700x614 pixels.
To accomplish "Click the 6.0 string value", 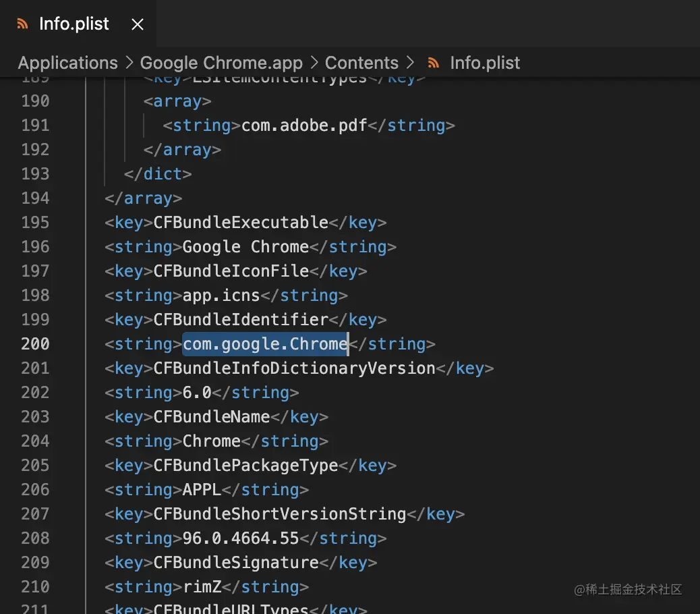I will pos(197,393).
